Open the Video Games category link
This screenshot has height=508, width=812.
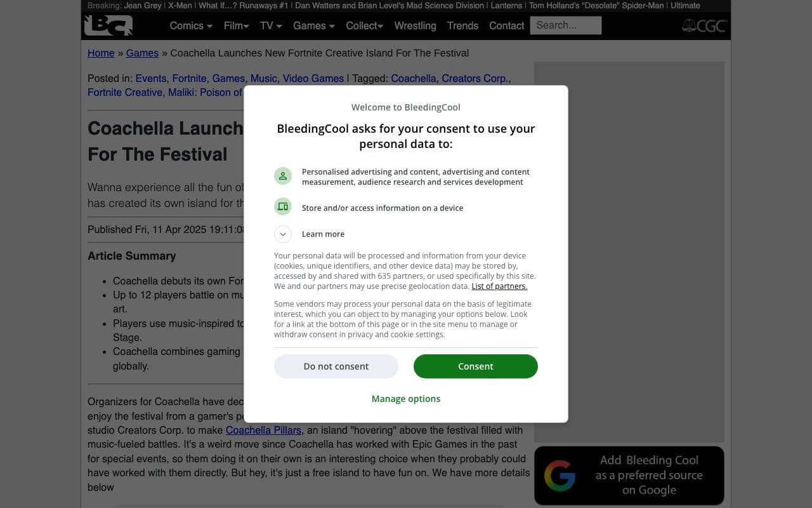tap(313, 79)
